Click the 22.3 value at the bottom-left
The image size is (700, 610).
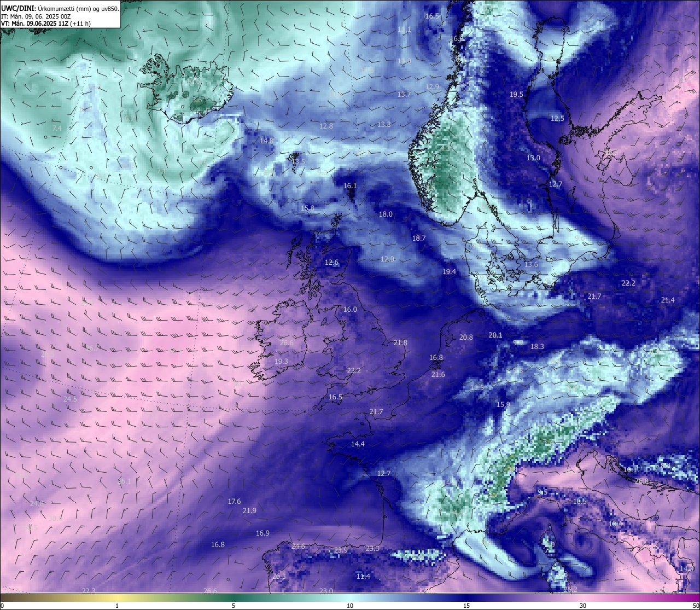click(89, 591)
